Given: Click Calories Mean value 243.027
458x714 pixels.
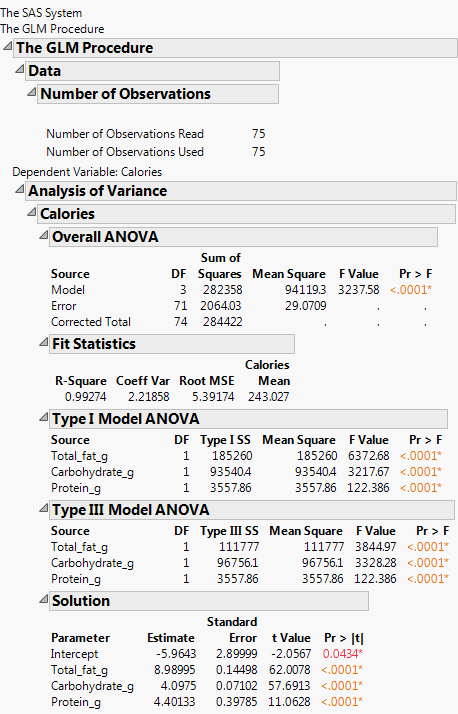Looking at the screenshot, I should [x=268, y=397].
